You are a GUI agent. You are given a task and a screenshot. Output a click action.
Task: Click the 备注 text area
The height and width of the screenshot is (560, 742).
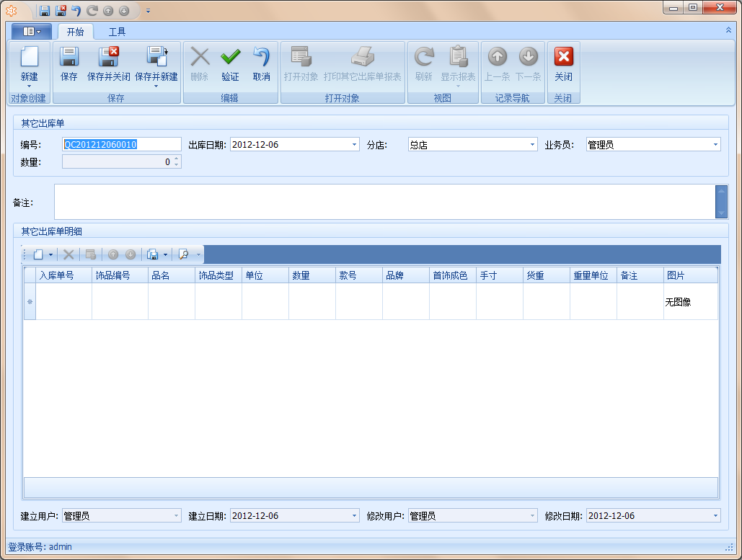coord(385,202)
